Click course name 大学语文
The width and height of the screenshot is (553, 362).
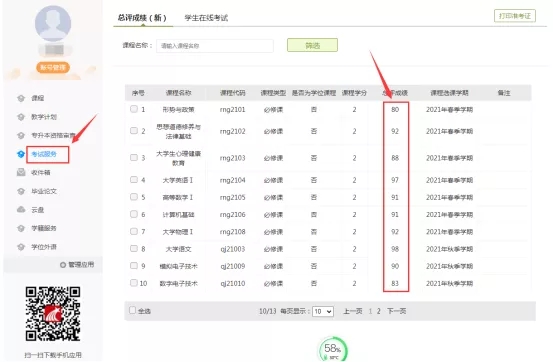pyautogui.click(x=178, y=249)
